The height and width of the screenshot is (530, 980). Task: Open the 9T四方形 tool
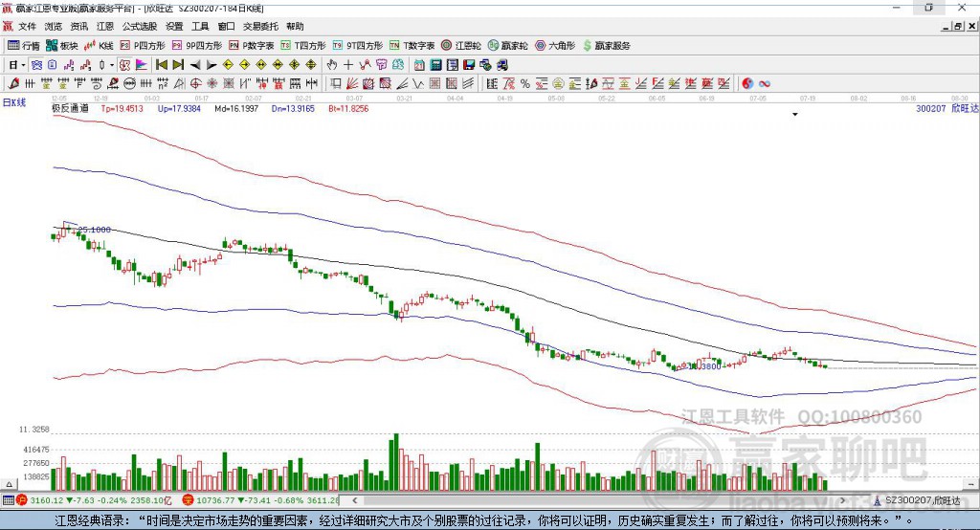(x=358, y=46)
